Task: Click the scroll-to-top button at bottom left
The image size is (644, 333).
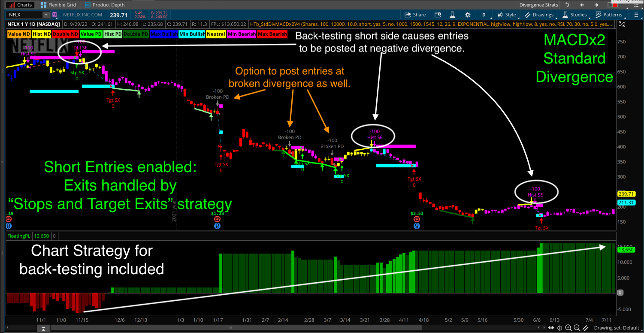Action: [43, 328]
